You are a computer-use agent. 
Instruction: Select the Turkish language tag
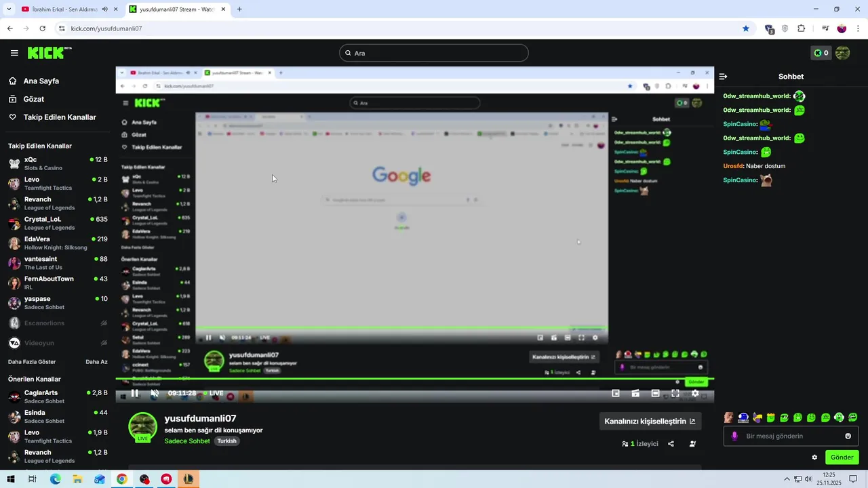[x=226, y=441]
